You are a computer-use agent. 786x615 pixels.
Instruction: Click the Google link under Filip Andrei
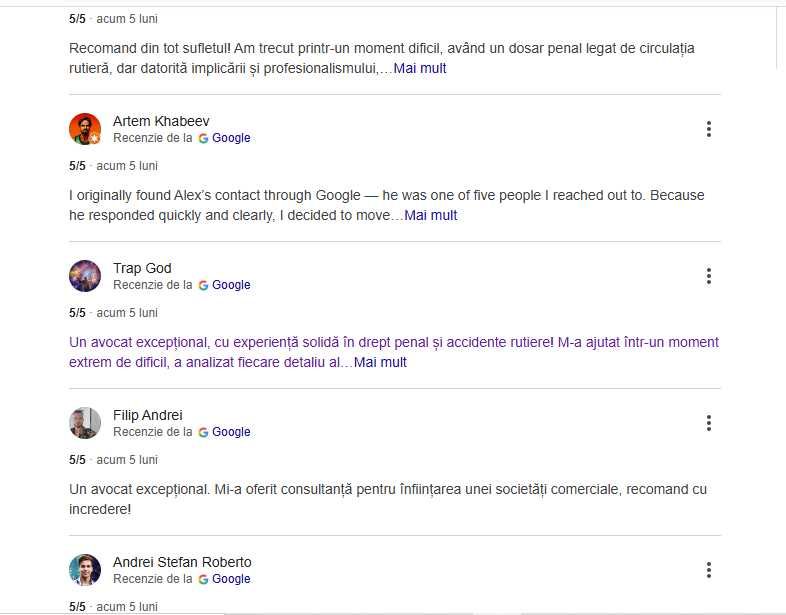tap(225, 432)
